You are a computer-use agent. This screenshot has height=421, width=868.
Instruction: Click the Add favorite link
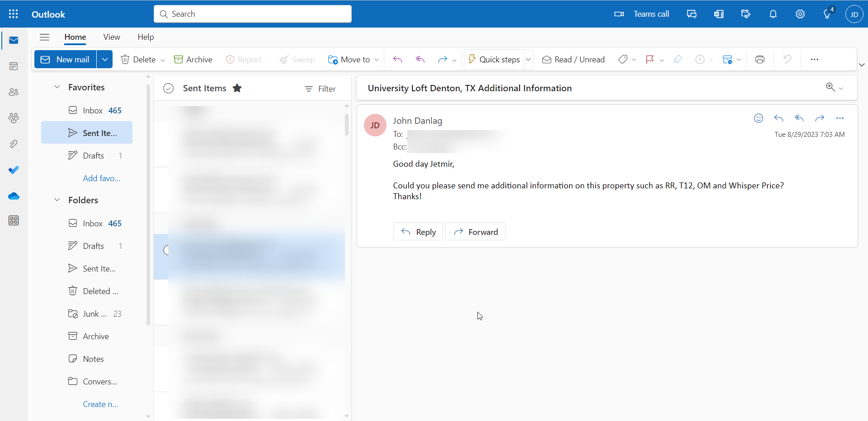tap(101, 178)
